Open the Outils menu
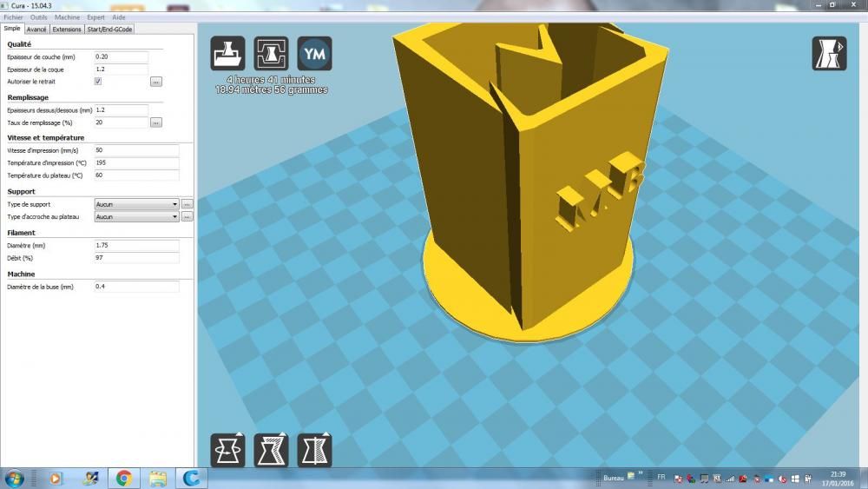Image resolution: width=868 pixels, height=489 pixels. (x=39, y=17)
